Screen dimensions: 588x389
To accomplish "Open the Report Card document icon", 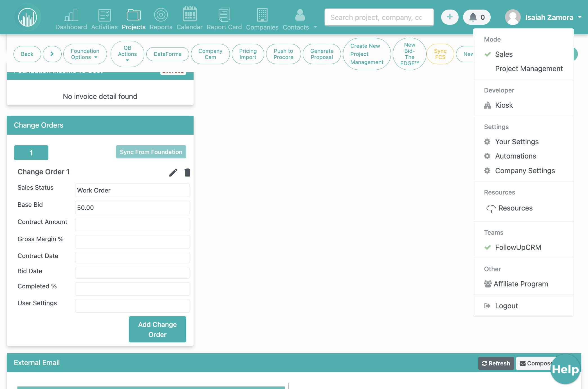I will click(x=224, y=15).
